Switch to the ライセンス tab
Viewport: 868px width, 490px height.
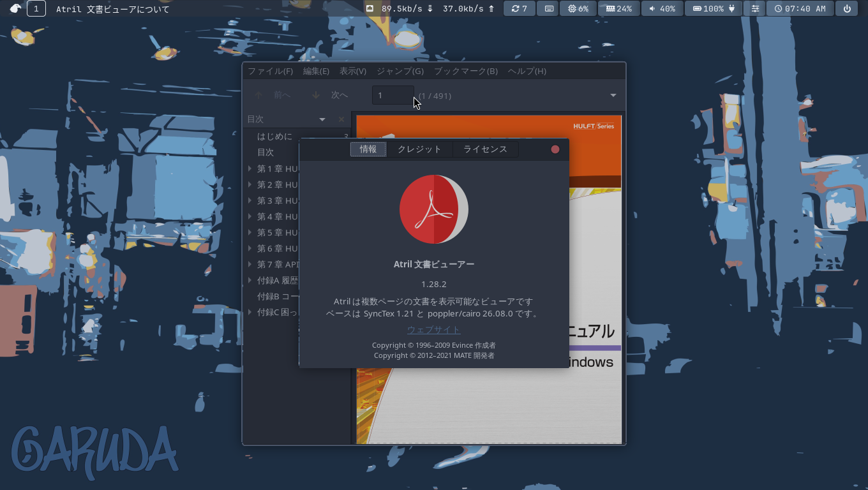coord(485,149)
